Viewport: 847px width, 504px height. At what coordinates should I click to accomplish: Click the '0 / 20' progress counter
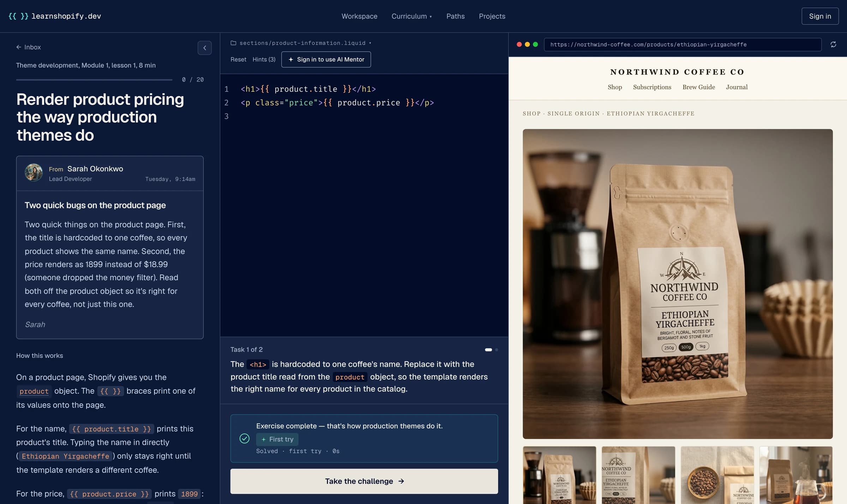[193, 80]
